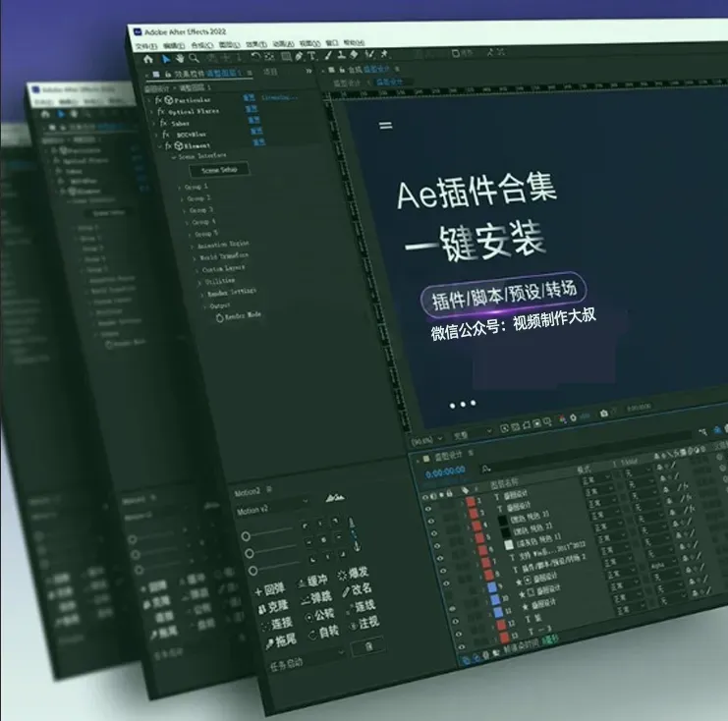The image size is (728, 721).
Task: Expand the Particular effect properties
Action: click(149, 101)
